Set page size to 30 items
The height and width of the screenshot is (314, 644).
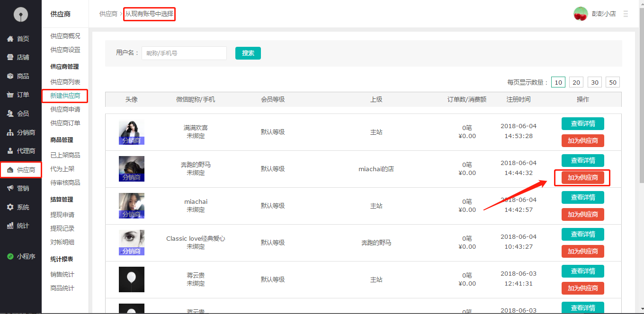click(x=595, y=82)
